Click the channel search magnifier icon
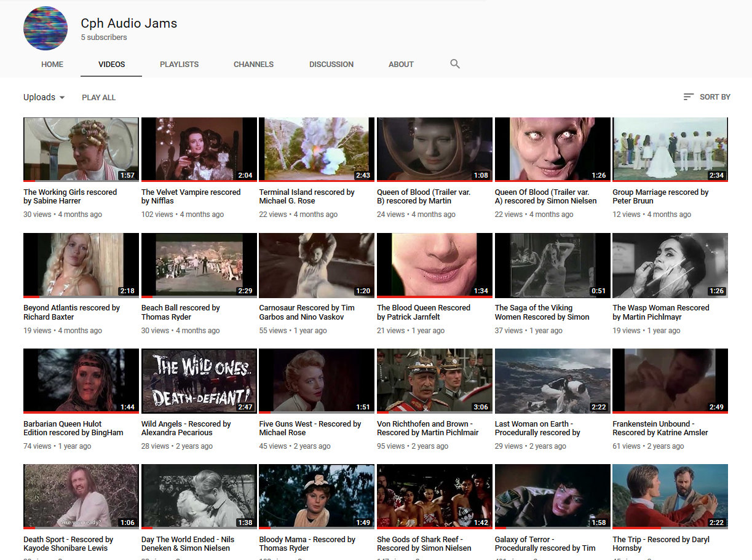Viewport: 752px width, 560px height. [x=455, y=64]
